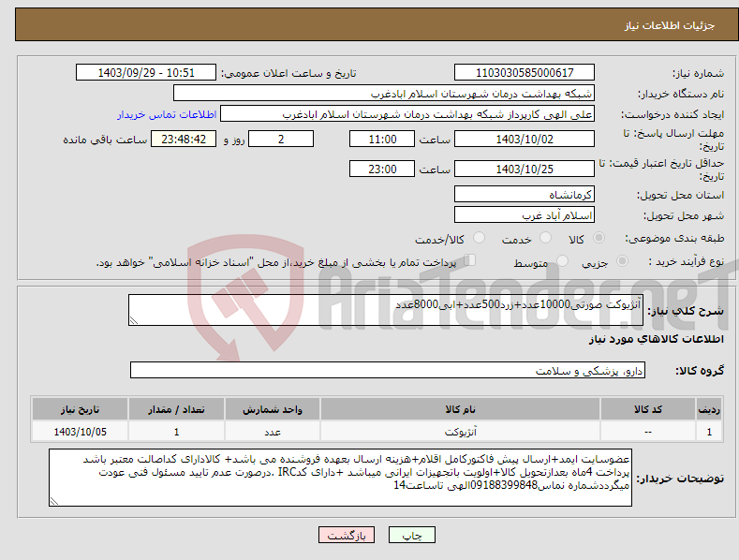Click the price validity date 1403/10/25
The height and width of the screenshot is (560, 739).
(x=525, y=169)
